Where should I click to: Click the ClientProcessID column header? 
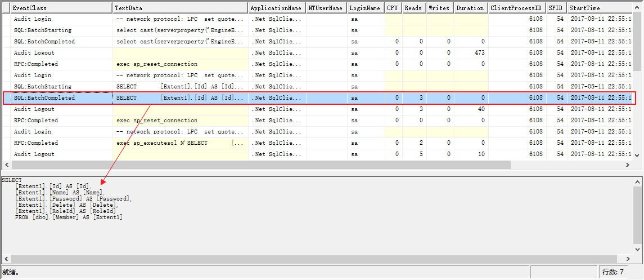(x=517, y=8)
